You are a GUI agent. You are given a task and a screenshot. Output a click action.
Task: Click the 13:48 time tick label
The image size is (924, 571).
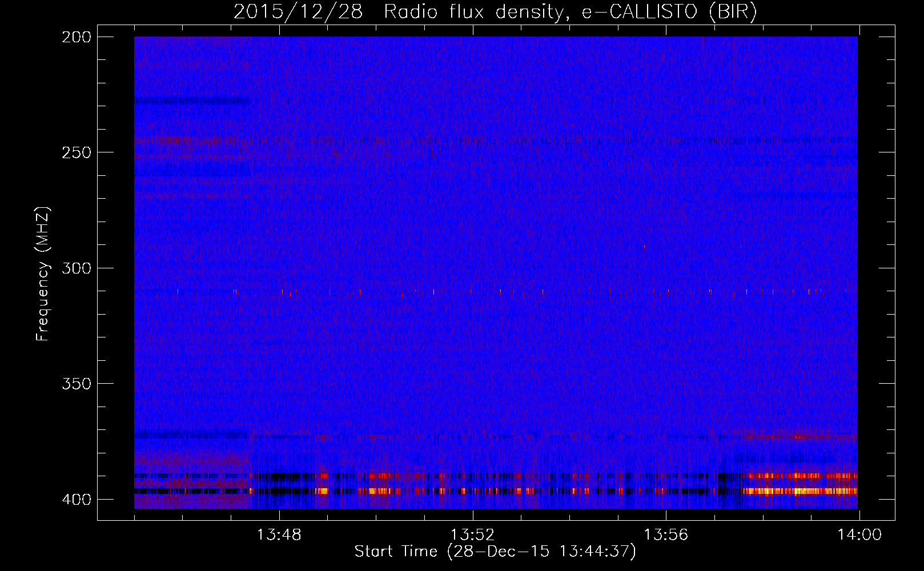coord(279,535)
